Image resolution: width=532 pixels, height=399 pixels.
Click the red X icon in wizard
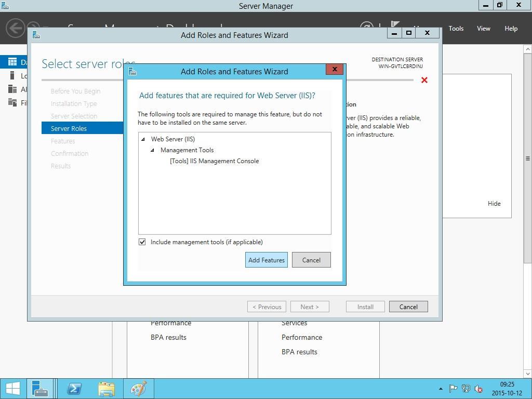[x=424, y=80]
